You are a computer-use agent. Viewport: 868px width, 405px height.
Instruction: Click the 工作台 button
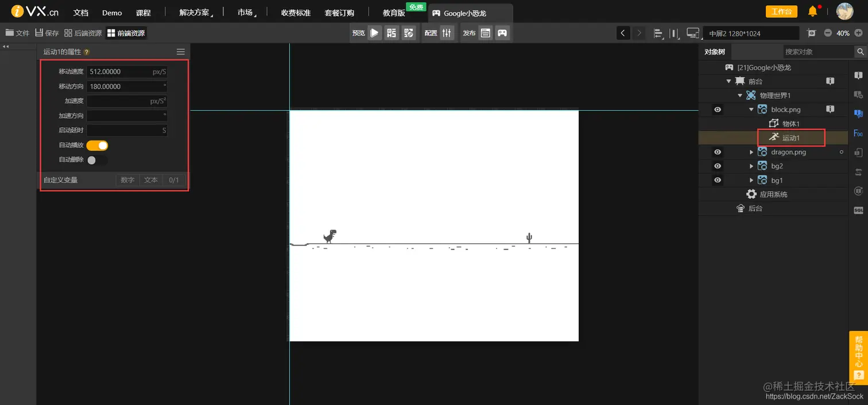(x=781, y=11)
